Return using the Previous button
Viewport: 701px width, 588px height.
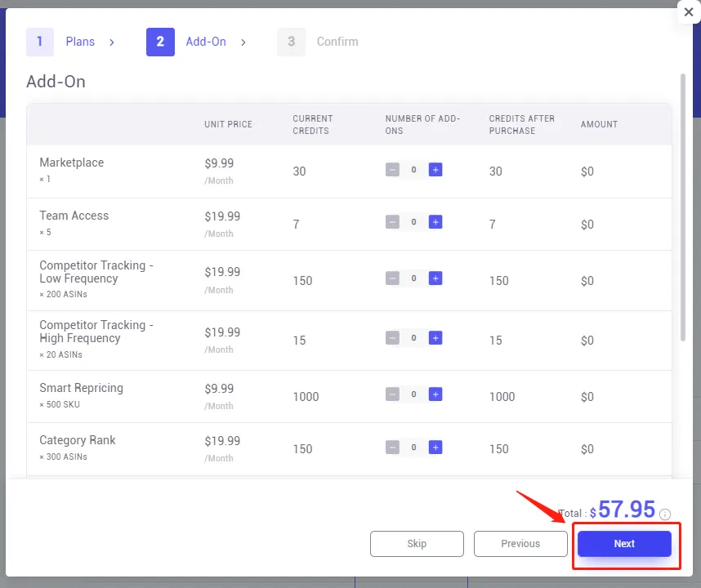520,543
